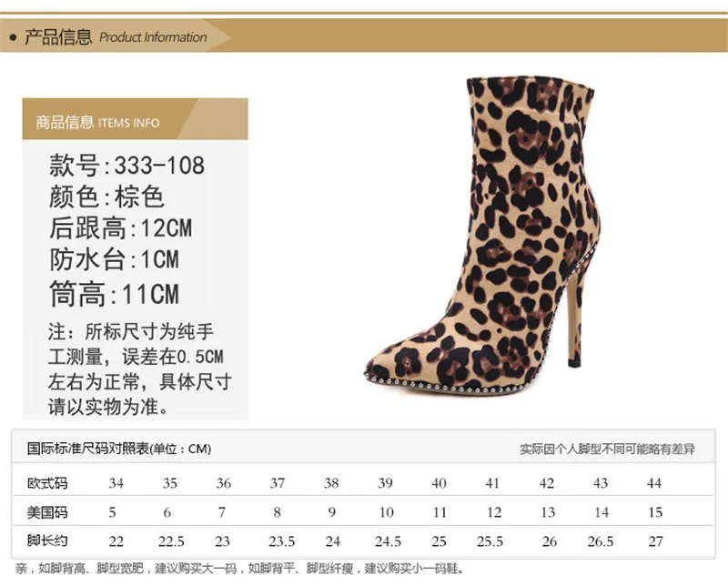Click US size 9 cell
This screenshot has height=586, width=728.
(331, 512)
